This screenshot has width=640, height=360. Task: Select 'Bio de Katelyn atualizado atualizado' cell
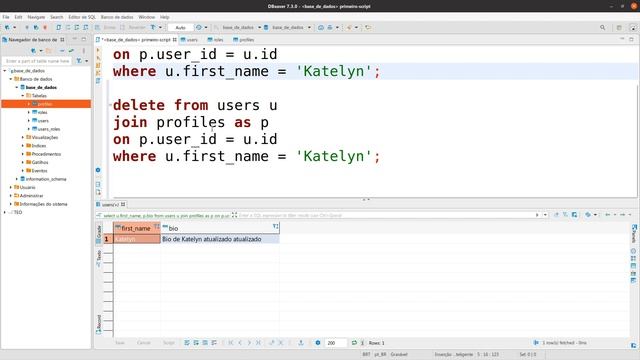click(220, 239)
